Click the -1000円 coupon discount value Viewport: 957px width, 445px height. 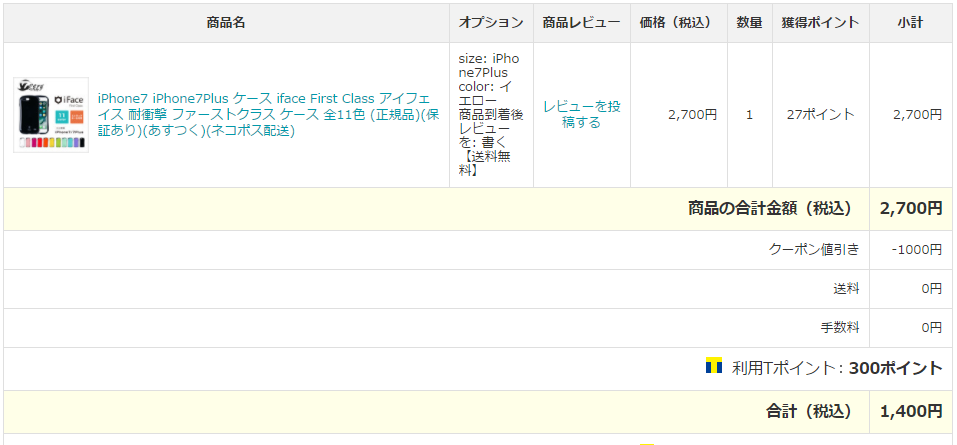click(x=915, y=249)
